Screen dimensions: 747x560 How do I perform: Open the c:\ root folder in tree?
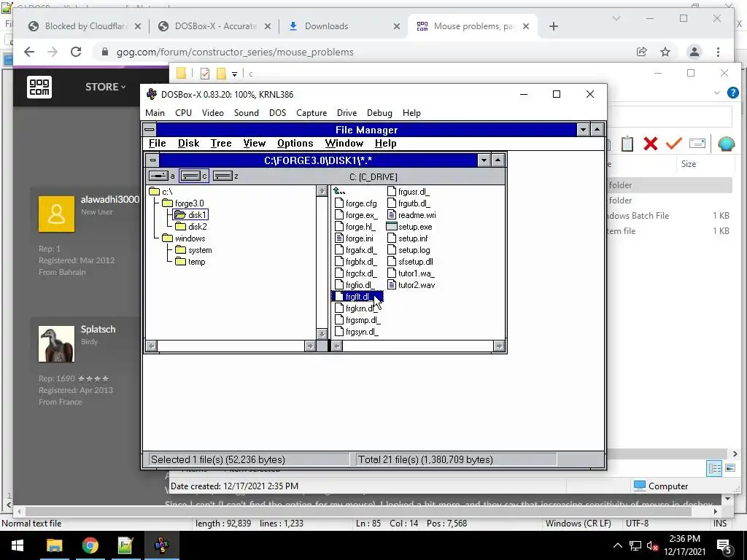(160, 192)
